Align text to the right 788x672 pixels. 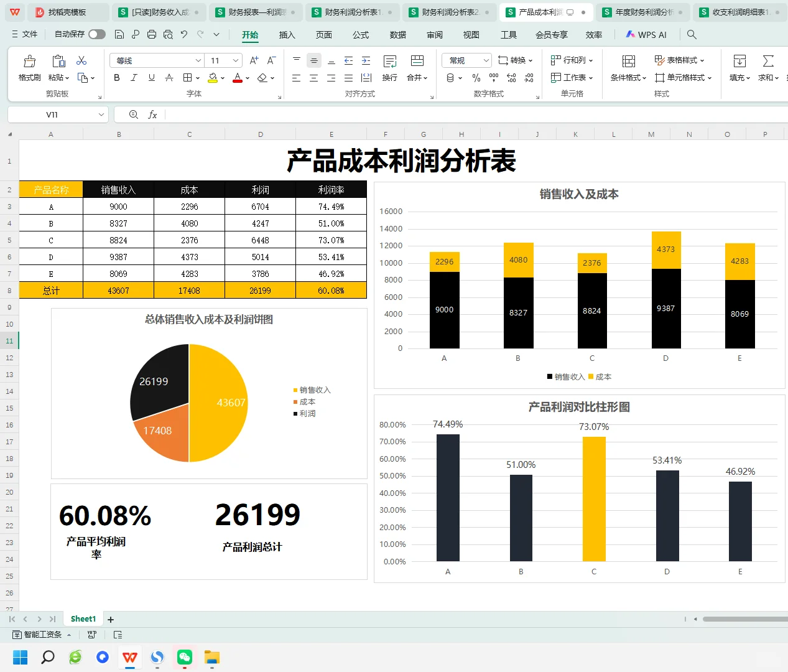coord(331,78)
